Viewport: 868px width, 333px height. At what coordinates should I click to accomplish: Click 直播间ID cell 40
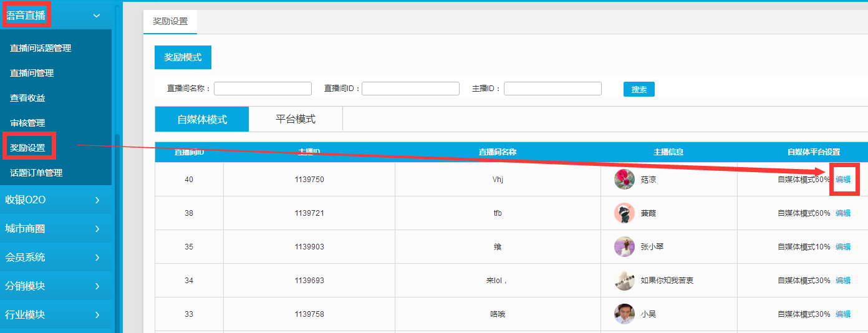click(x=189, y=180)
